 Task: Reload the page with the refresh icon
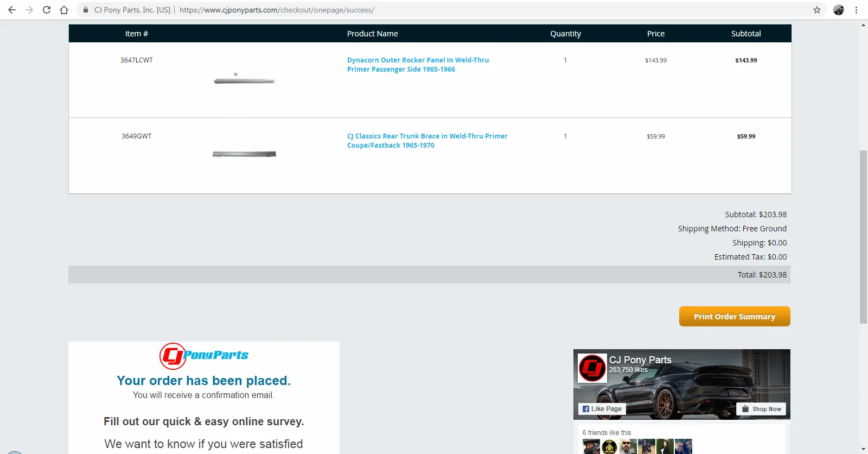[47, 10]
